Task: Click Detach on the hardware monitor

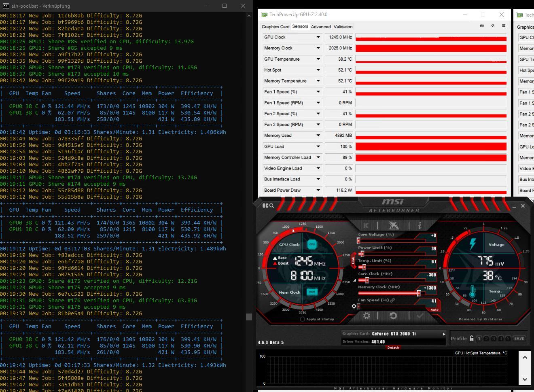Action: pos(393,347)
